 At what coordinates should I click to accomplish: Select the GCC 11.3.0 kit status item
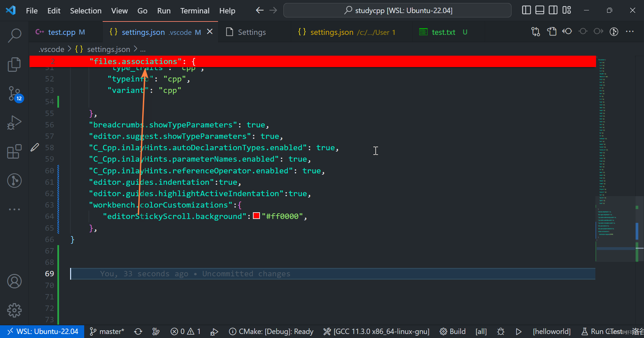pos(376,332)
